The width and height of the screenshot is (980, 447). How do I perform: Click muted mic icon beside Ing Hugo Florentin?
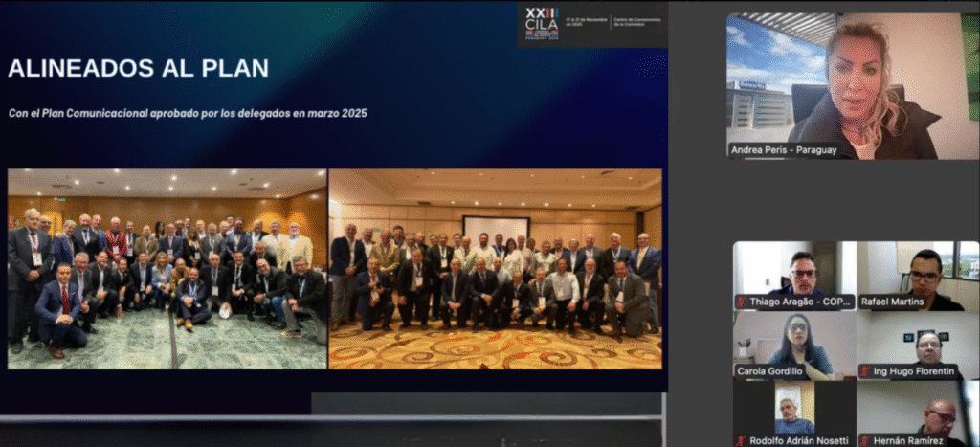[x=864, y=371]
